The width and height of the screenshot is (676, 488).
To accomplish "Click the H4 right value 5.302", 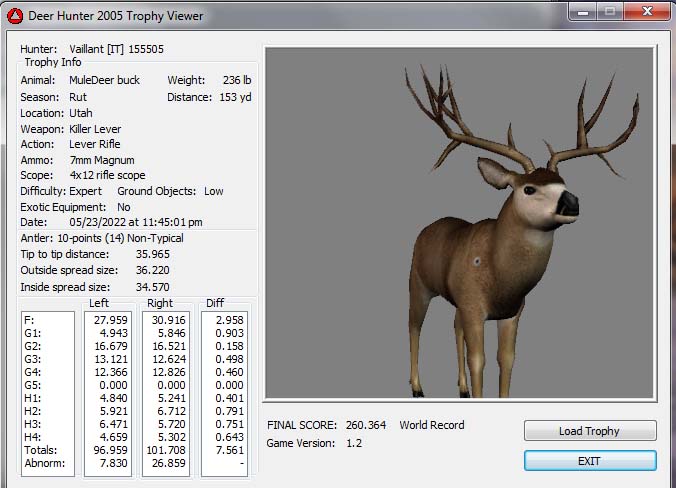I will [172, 437].
